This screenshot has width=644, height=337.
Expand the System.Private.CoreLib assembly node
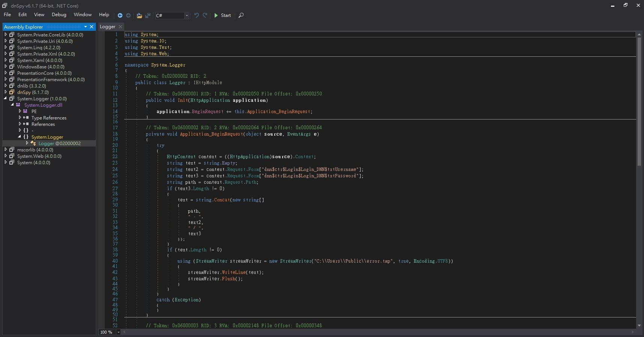[x=6, y=35]
